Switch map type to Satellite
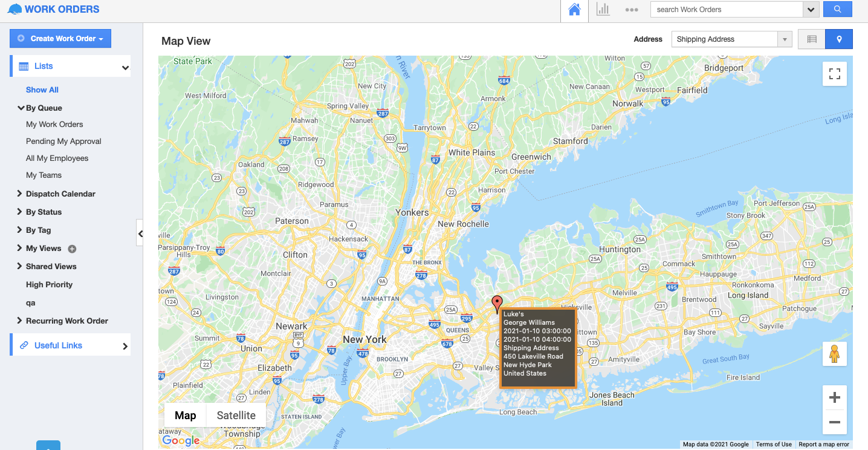This screenshot has height=450, width=868. (236, 416)
